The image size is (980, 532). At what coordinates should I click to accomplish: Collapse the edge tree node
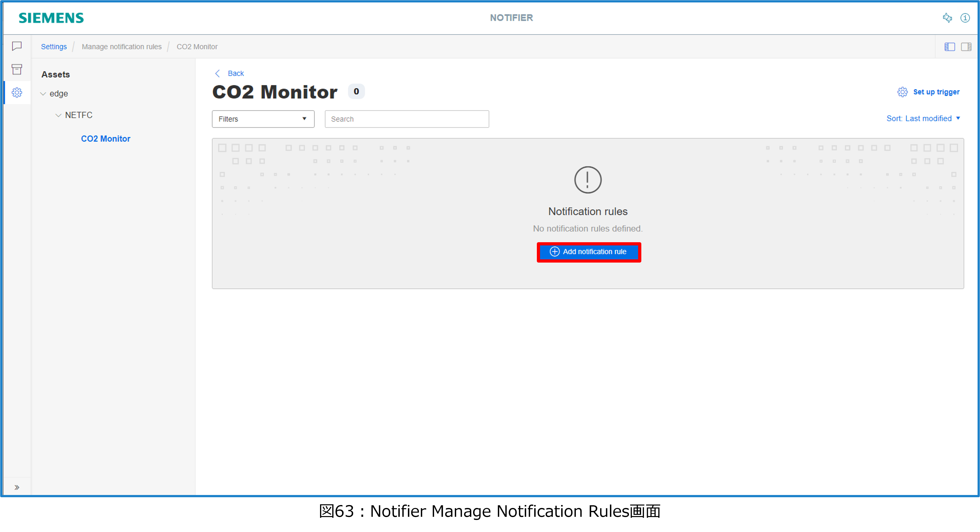point(43,94)
